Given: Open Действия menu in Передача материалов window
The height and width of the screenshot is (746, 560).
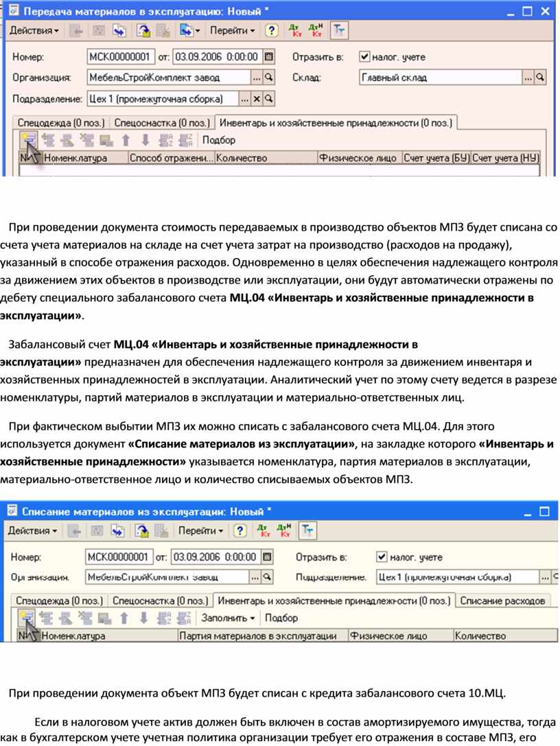Looking at the screenshot, I should tap(34, 30).
